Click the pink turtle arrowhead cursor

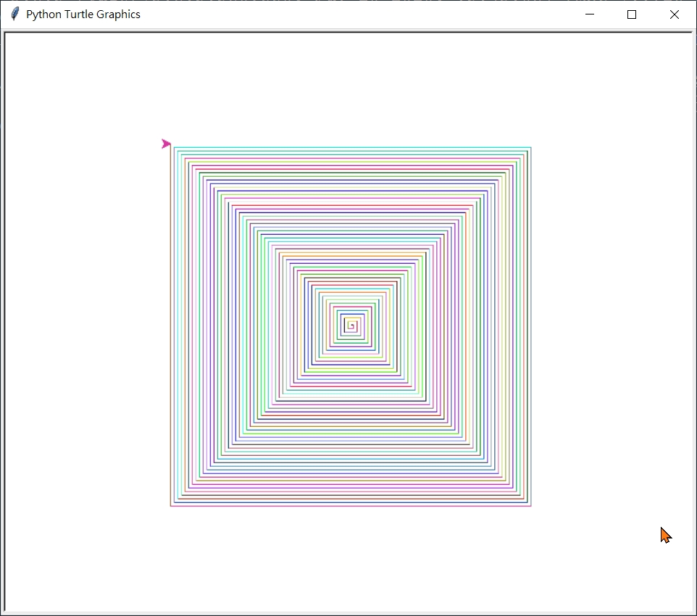coord(166,143)
